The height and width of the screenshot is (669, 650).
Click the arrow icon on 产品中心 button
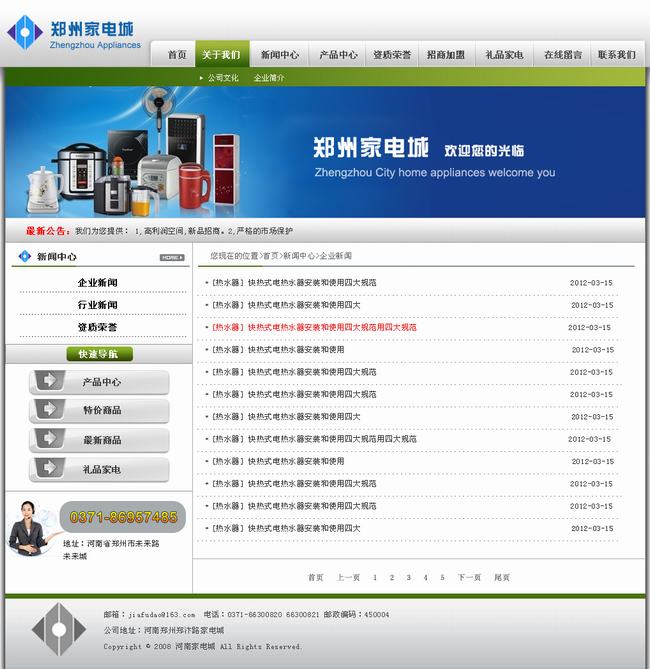(x=49, y=382)
